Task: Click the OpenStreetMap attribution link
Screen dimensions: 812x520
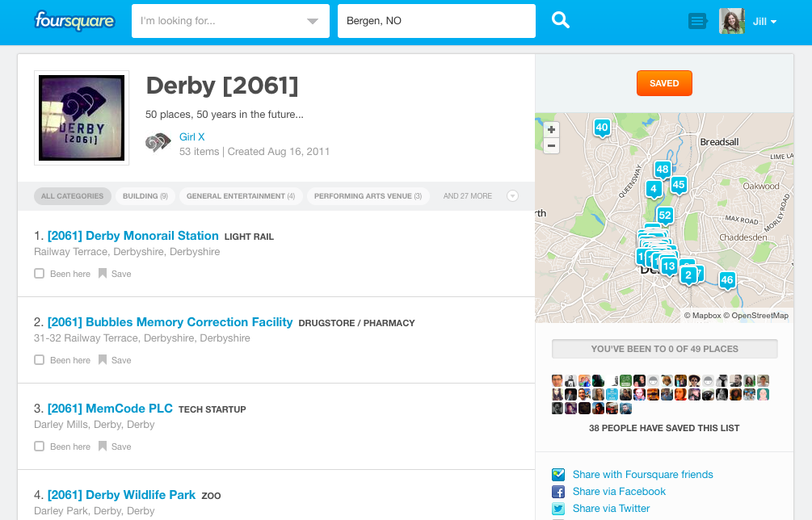Action: click(756, 316)
